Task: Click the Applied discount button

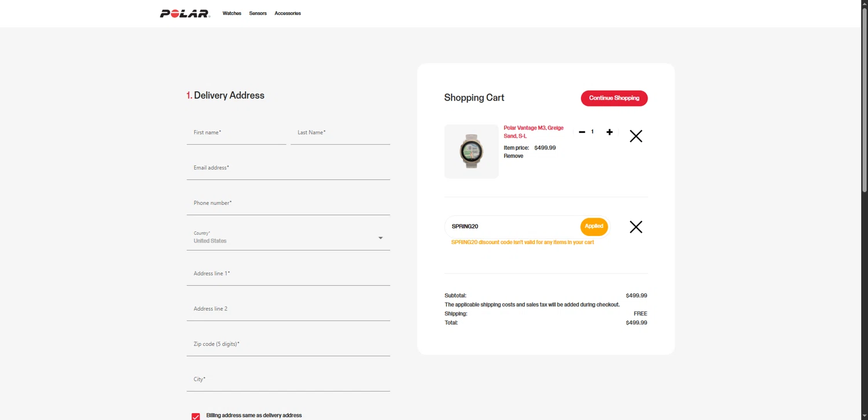Action: tap(594, 226)
